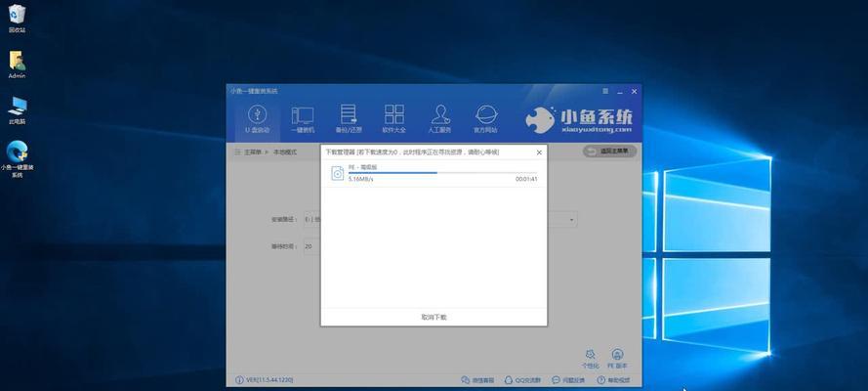The width and height of the screenshot is (868, 391).
Task: Select the 一键装机 computer icon
Action: [303, 115]
